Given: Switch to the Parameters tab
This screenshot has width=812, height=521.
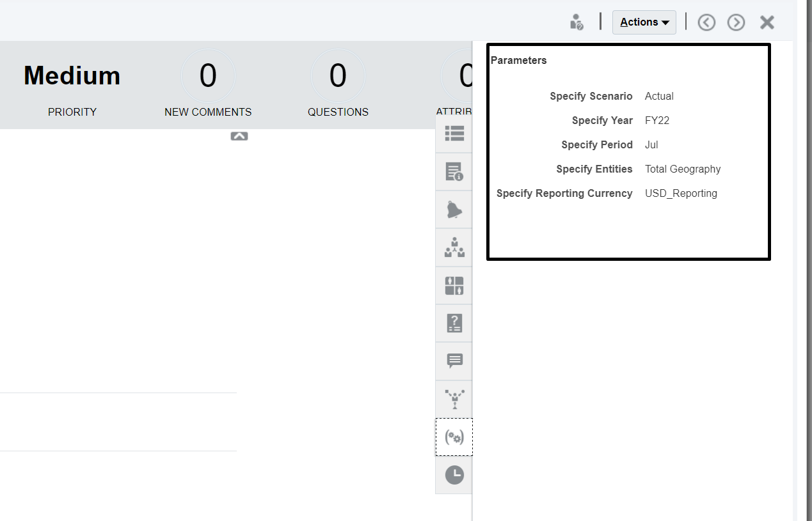Looking at the screenshot, I should pyautogui.click(x=454, y=437).
